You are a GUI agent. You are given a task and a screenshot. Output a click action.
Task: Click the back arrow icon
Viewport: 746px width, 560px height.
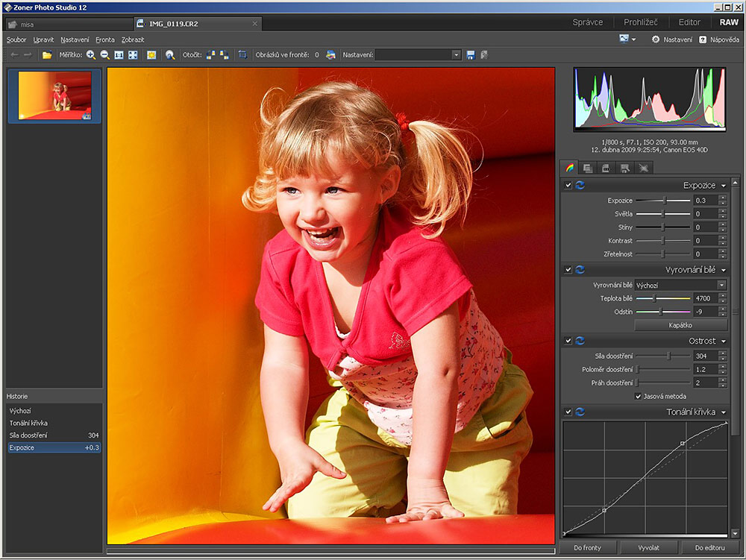click(x=14, y=55)
